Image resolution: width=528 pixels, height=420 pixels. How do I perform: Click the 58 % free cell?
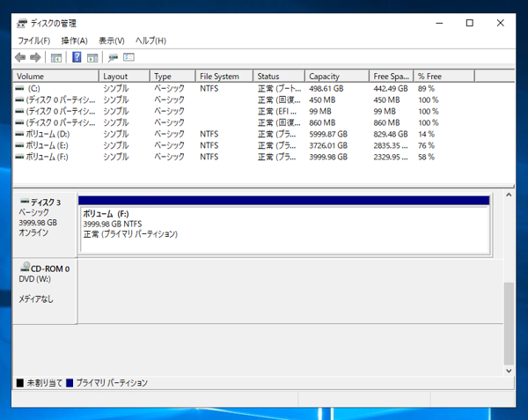point(426,157)
